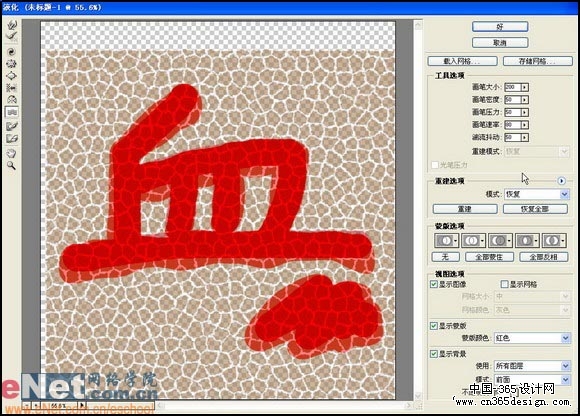Select the Zoom magnifier tool
This screenshot has width=580, height=416.
12,166
